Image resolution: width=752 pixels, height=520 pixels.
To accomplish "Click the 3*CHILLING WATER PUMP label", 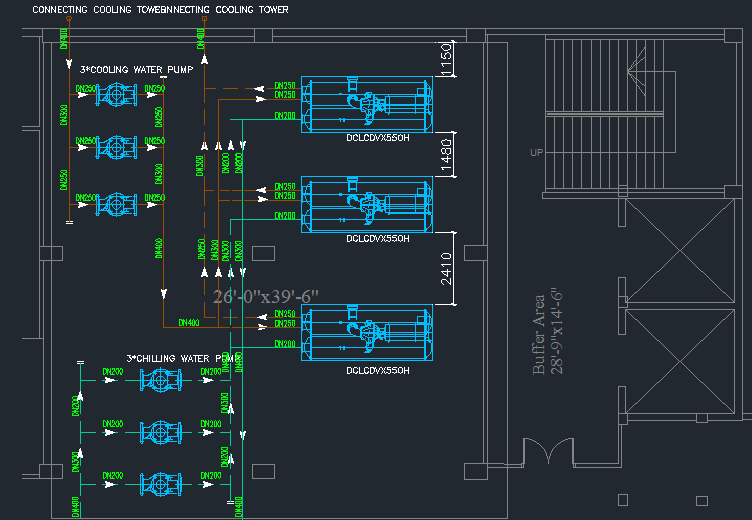I will [182, 357].
